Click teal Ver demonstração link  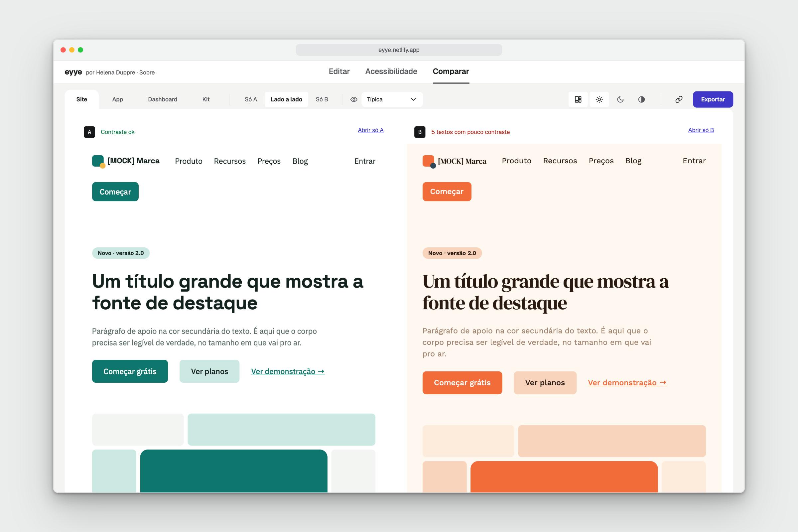click(x=288, y=371)
